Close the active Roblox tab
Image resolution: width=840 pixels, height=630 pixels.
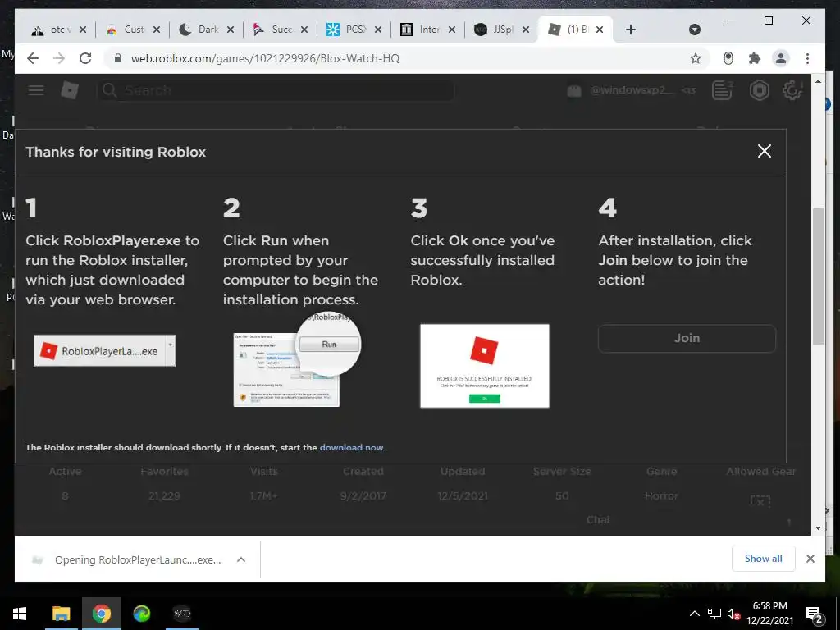tap(600, 30)
